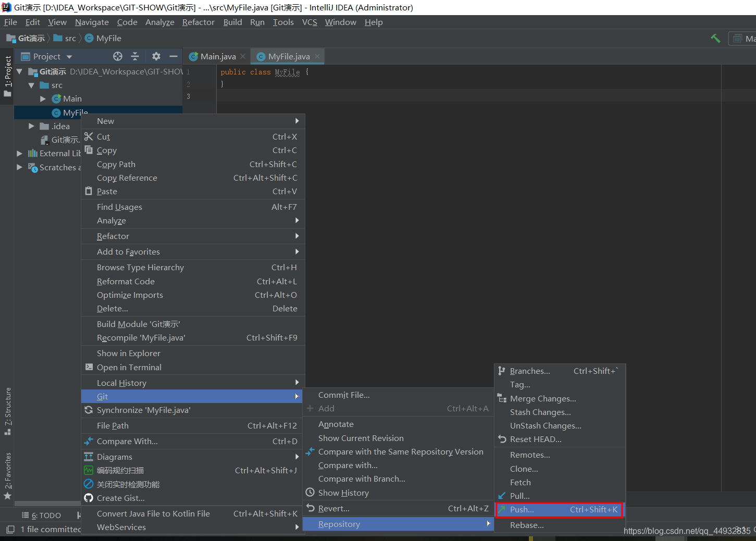
Task: Open the VCS menu in menu bar
Action: tap(309, 22)
